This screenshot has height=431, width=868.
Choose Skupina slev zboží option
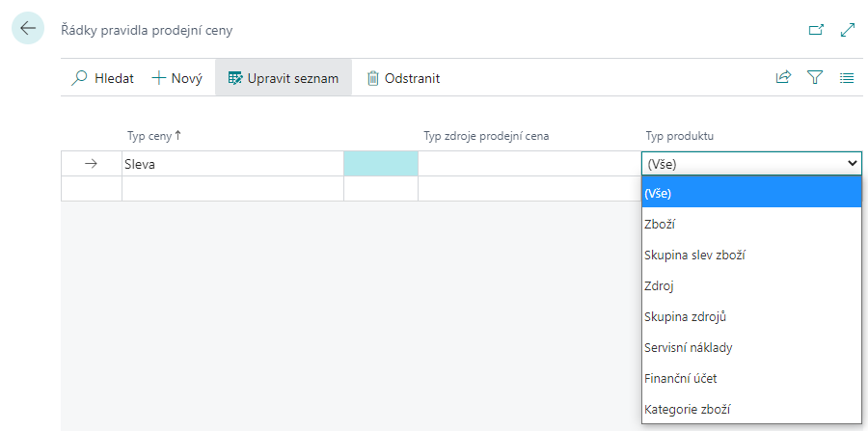point(694,256)
